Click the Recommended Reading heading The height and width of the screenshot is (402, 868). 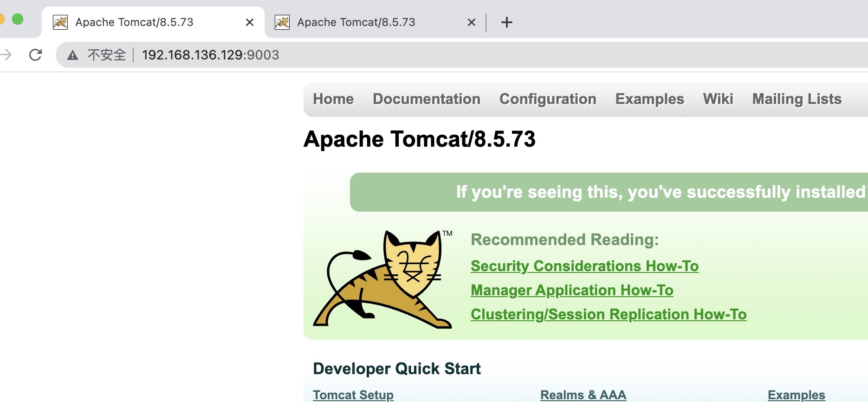565,240
